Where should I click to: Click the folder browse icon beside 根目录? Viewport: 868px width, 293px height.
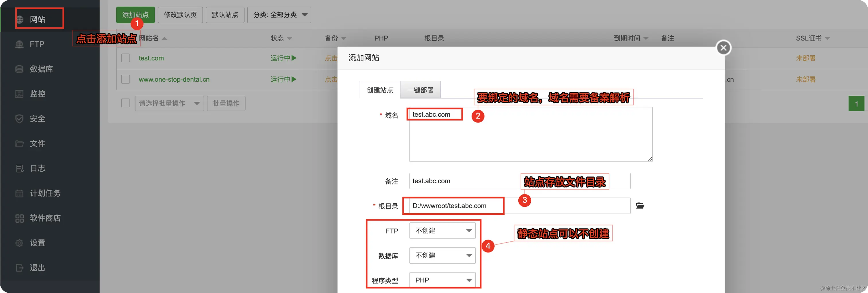640,206
